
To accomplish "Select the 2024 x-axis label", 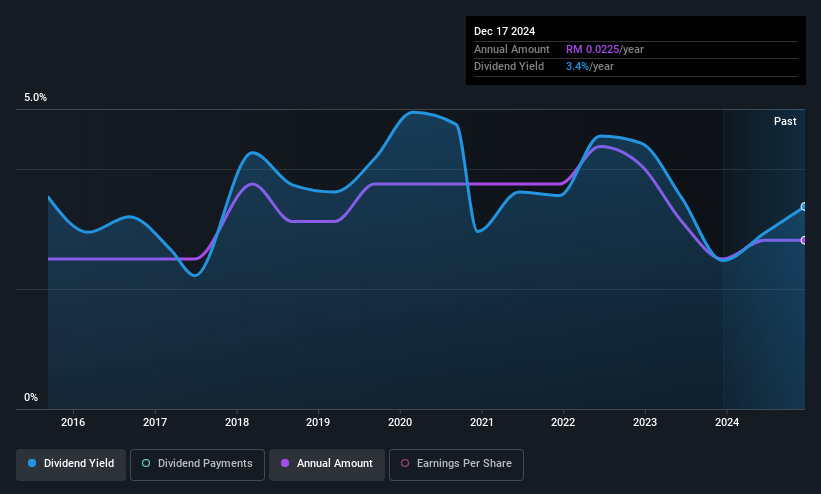I will click(x=727, y=422).
